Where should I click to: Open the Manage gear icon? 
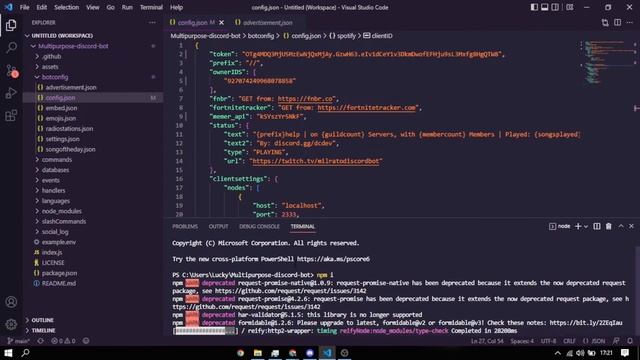click(11, 324)
